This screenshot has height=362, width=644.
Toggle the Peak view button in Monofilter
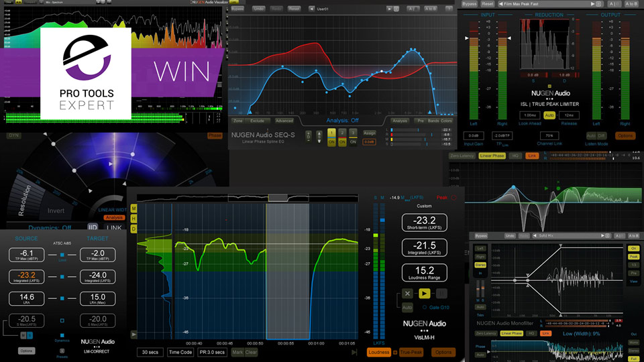coord(633,257)
